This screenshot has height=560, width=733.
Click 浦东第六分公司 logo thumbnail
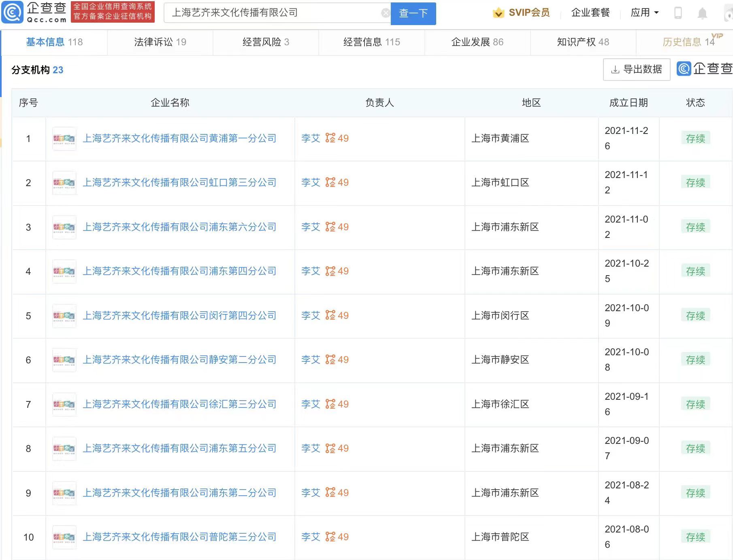[64, 227]
